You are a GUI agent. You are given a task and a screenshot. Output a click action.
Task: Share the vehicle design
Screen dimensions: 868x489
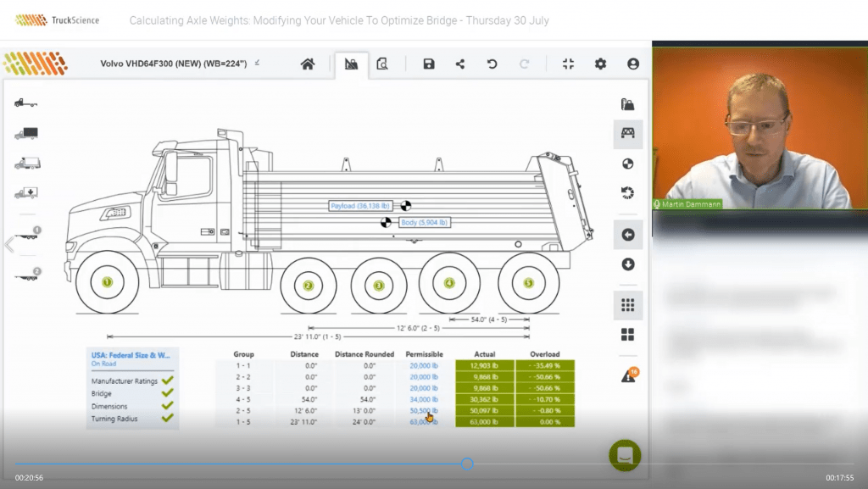point(460,64)
